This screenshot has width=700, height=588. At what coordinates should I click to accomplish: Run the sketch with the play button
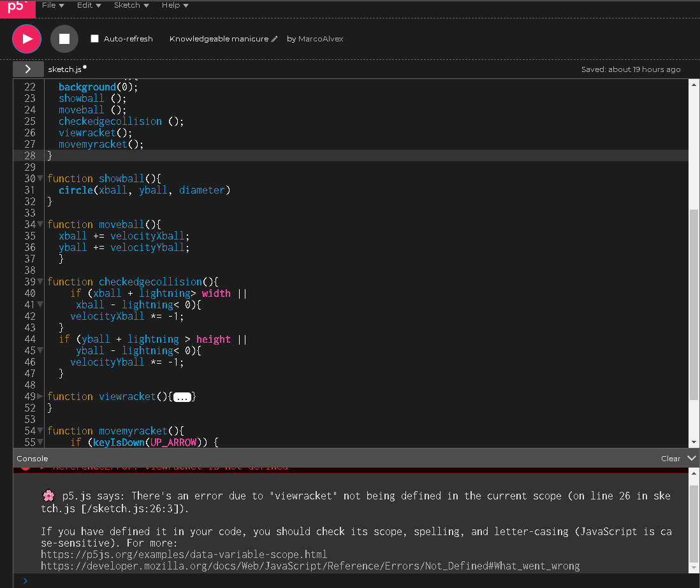[27, 39]
